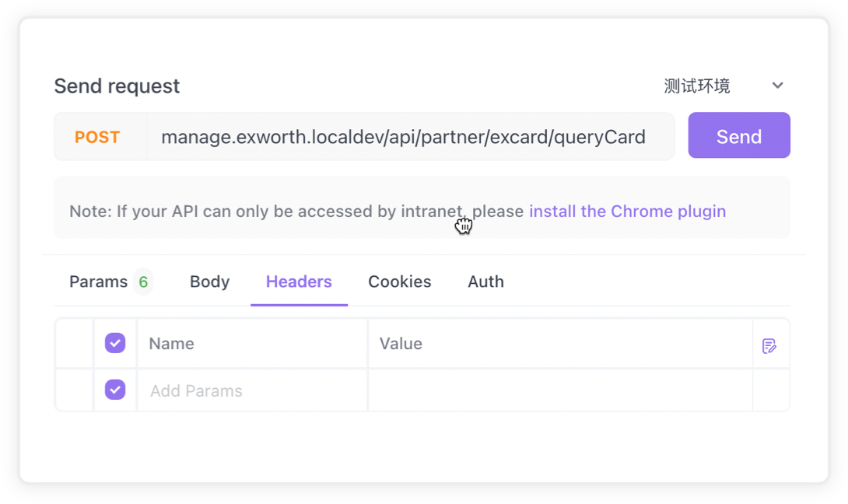Click the chevron arrow beside 测试环境
This screenshot has width=848, height=504.
tap(777, 86)
